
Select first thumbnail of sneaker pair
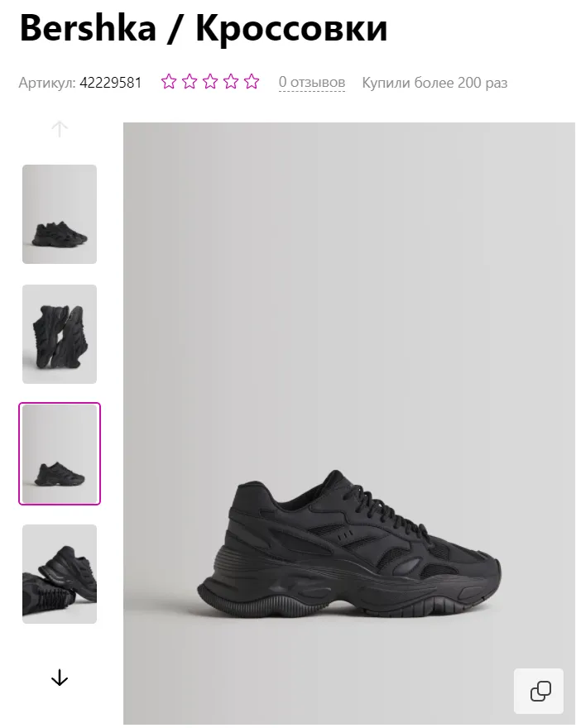tap(60, 214)
